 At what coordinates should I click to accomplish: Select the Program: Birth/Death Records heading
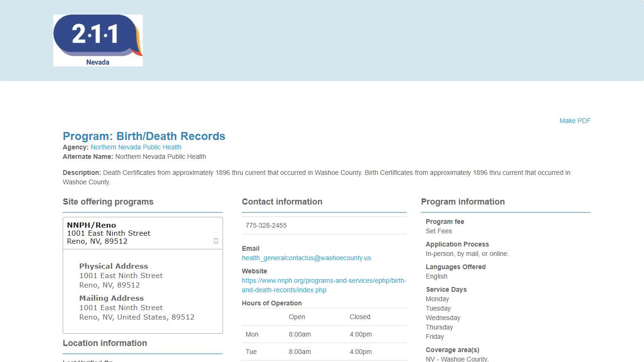(144, 136)
